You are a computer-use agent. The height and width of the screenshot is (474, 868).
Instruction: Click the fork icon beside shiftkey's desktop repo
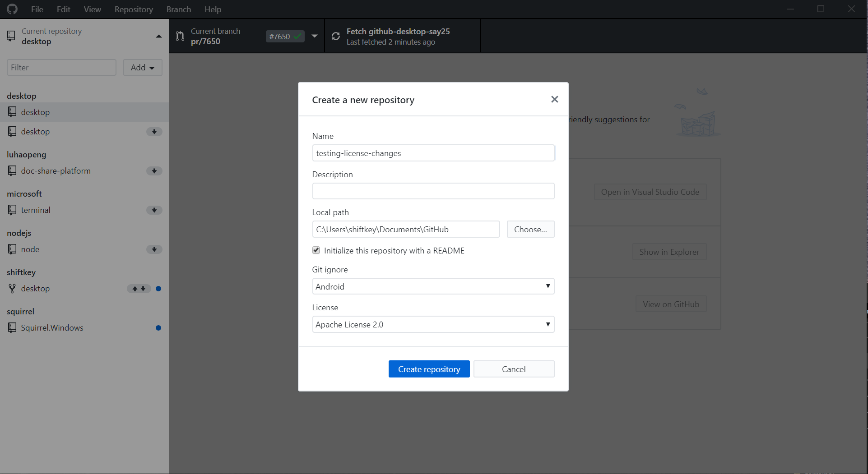(x=12, y=288)
